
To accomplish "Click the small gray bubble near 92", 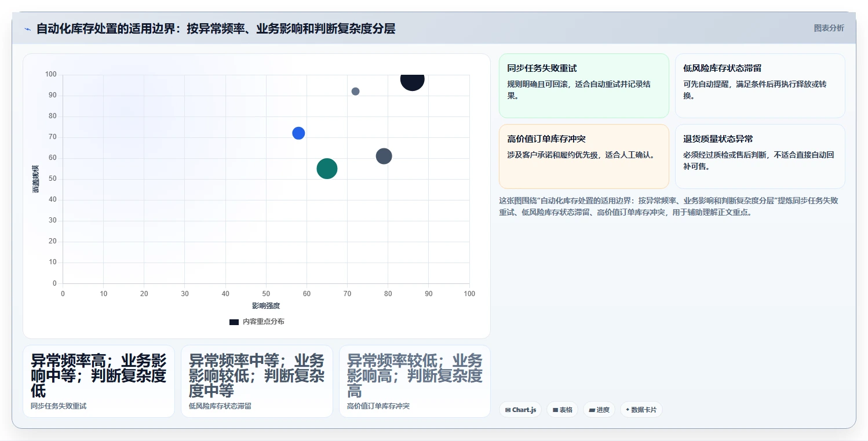I will pos(355,92).
